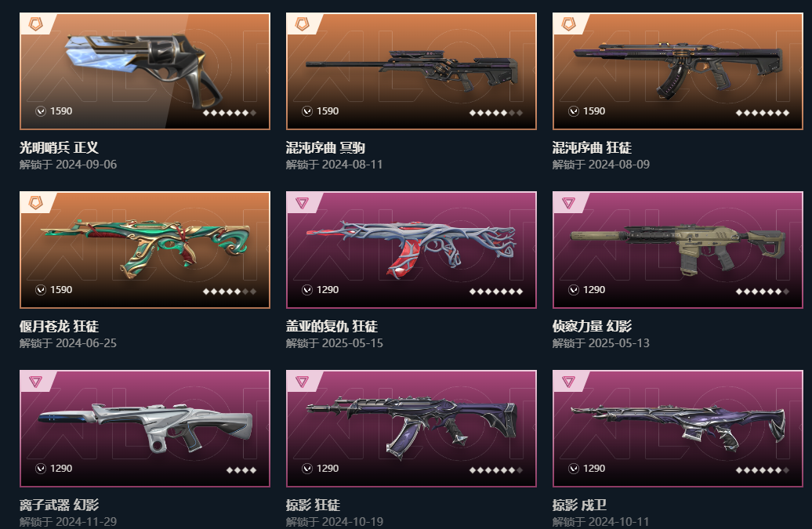Click the pink tier badge on 盖亚的复仇 狂徒
812x529 pixels.
[x=302, y=203]
